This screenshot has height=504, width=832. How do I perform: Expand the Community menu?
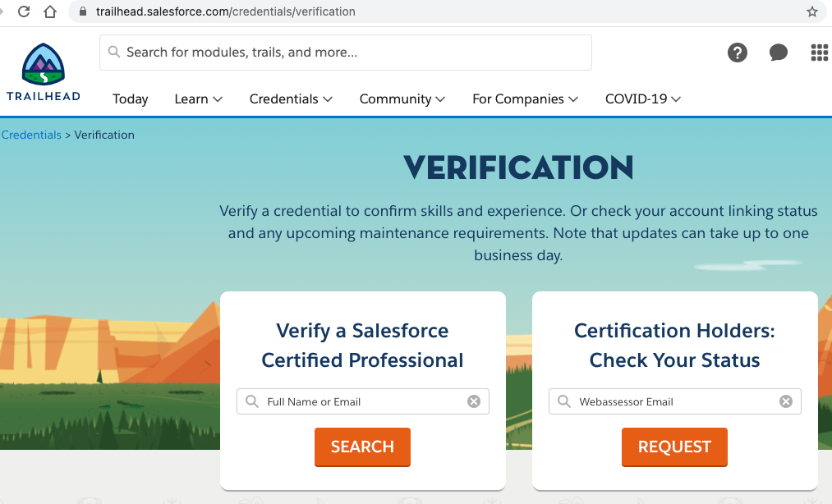click(x=402, y=99)
